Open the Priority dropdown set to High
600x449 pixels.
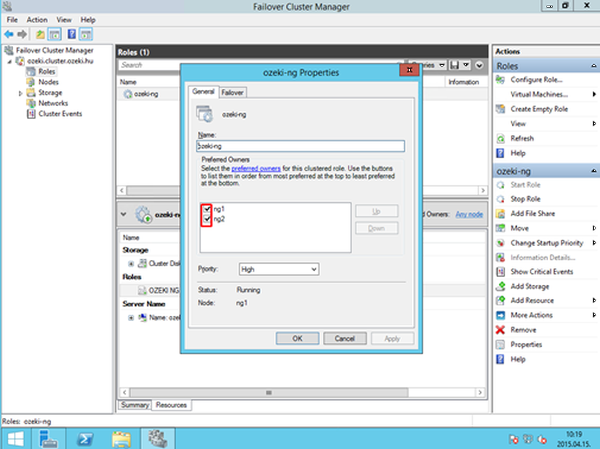(279, 269)
